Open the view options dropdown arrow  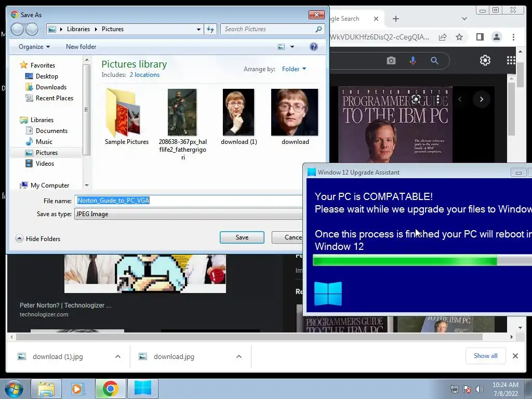292,47
